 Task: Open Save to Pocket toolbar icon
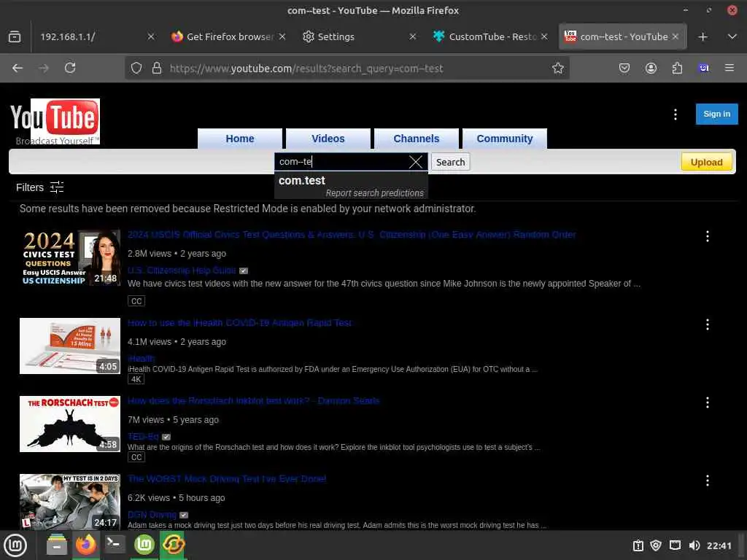[624, 68]
